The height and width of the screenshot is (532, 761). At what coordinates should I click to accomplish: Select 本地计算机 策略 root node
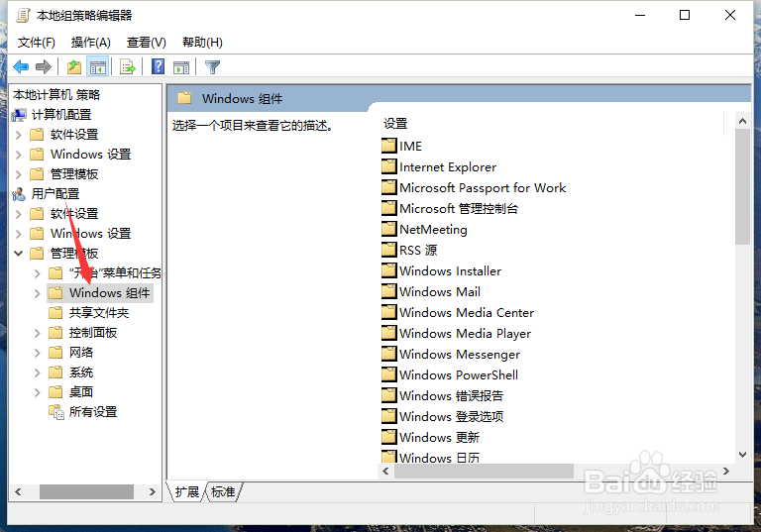[56, 94]
